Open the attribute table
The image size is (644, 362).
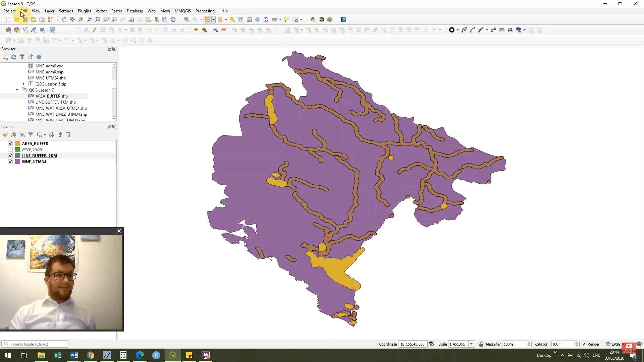pyautogui.click(x=241, y=19)
